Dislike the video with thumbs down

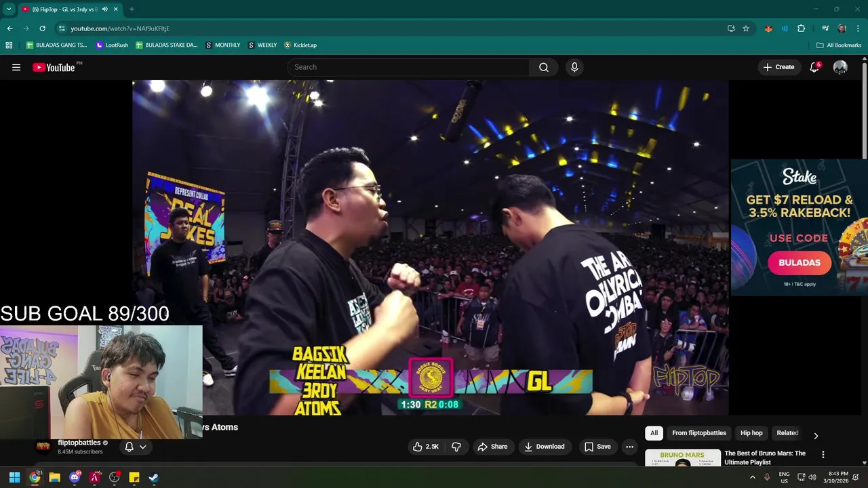[x=456, y=447]
